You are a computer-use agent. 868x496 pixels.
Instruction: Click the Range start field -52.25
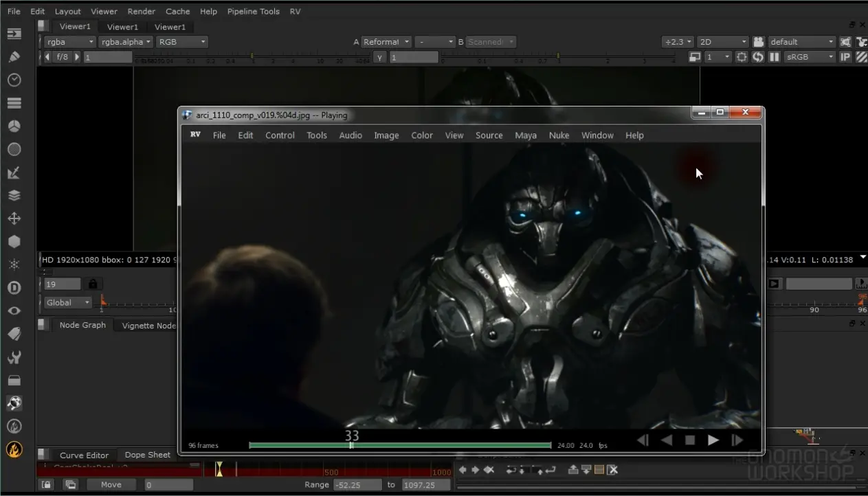coord(357,484)
